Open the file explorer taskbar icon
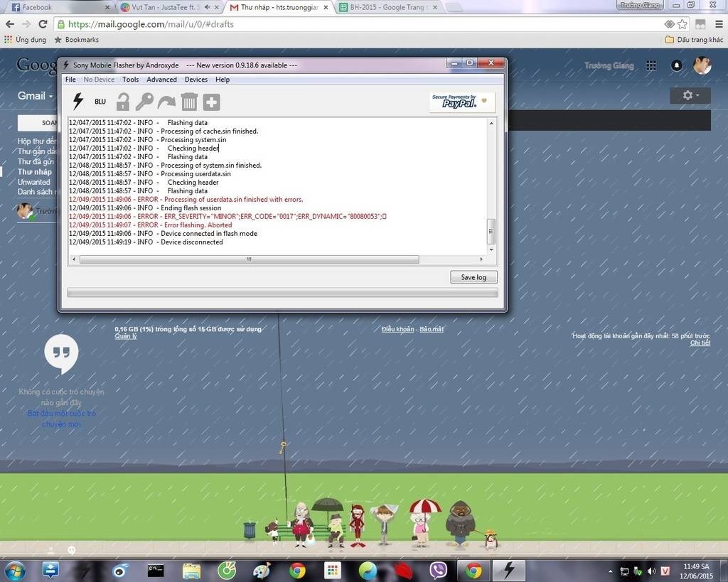 191,571
